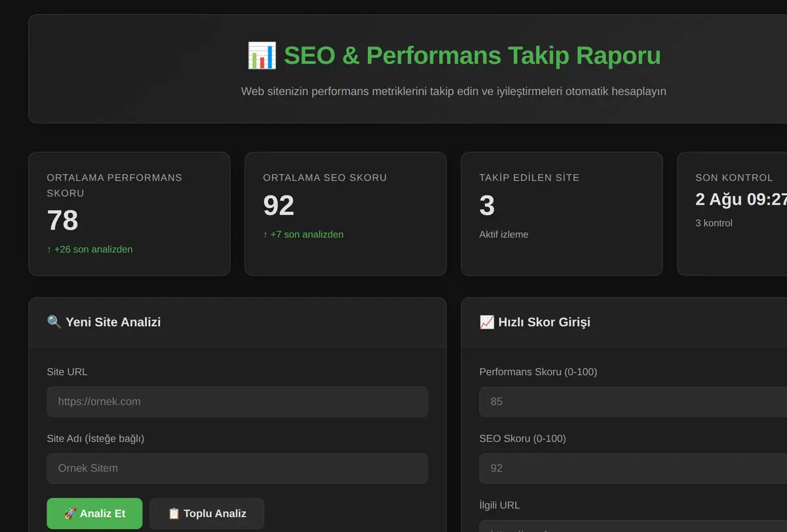Click the SEO & Performans Takip Raporu title

point(472,56)
